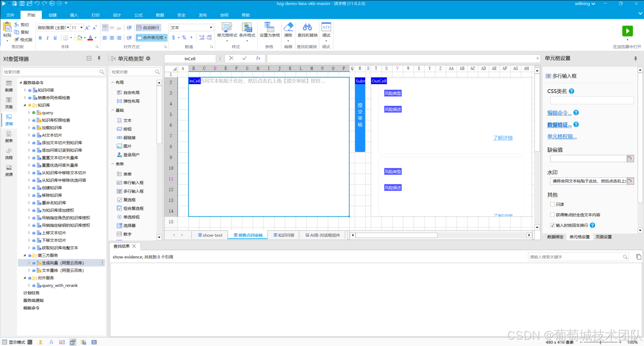The image size is (644, 346).
Task: Open the Cell Style icon in ribbon
Action: tap(227, 27)
